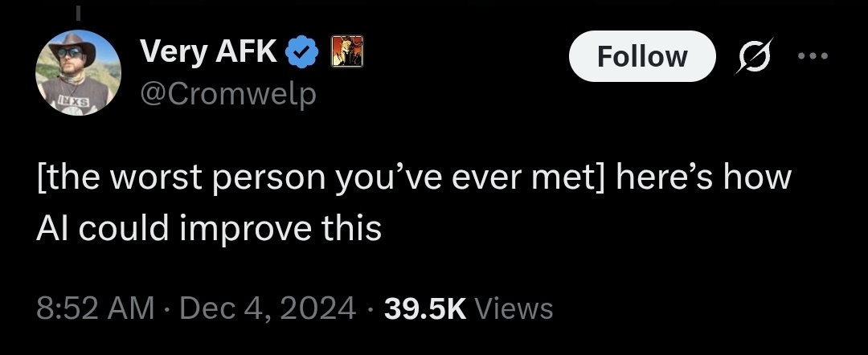Open the three-dot more options menu
Screen dimensions: 868x355
pyautogui.click(x=813, y=56)
